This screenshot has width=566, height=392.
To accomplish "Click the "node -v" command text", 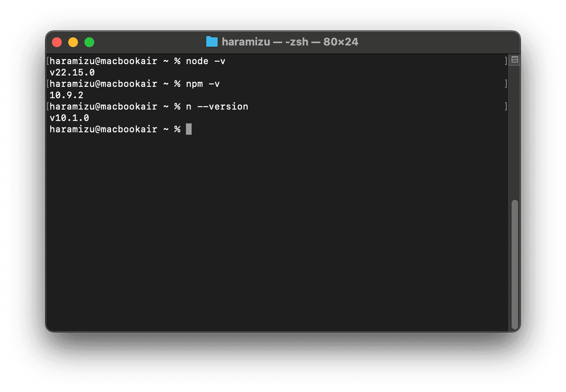I will (x=205, y=61).
